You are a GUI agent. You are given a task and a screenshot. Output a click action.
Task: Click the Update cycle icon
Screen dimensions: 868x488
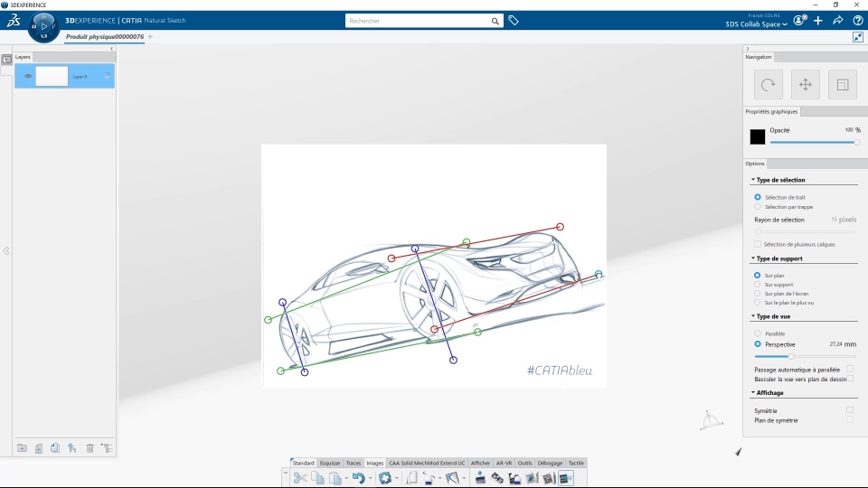coord(385,477)
